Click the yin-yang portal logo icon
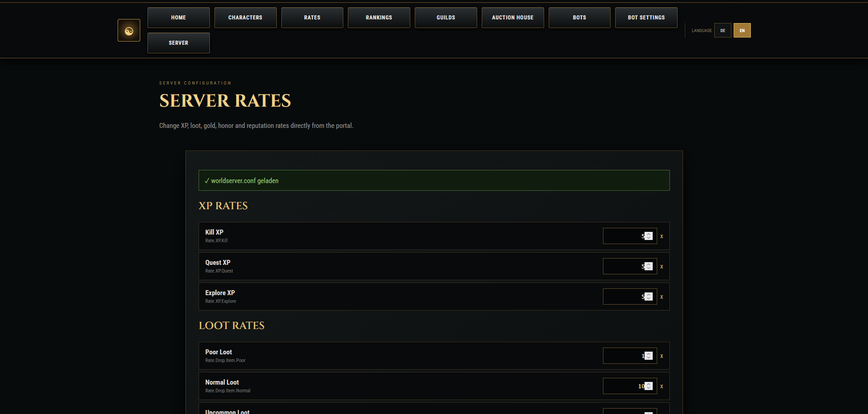The image size is (868, 414). click(x=129, y=30)
